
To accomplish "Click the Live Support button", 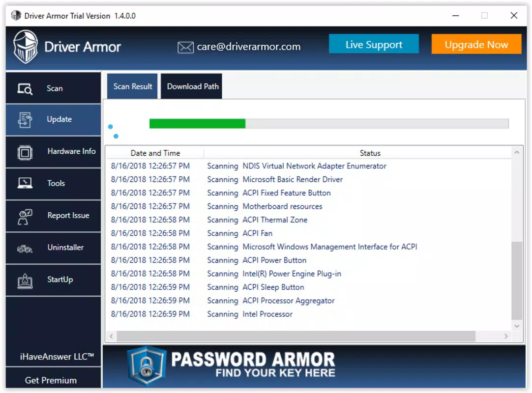I will click(374, 44).
